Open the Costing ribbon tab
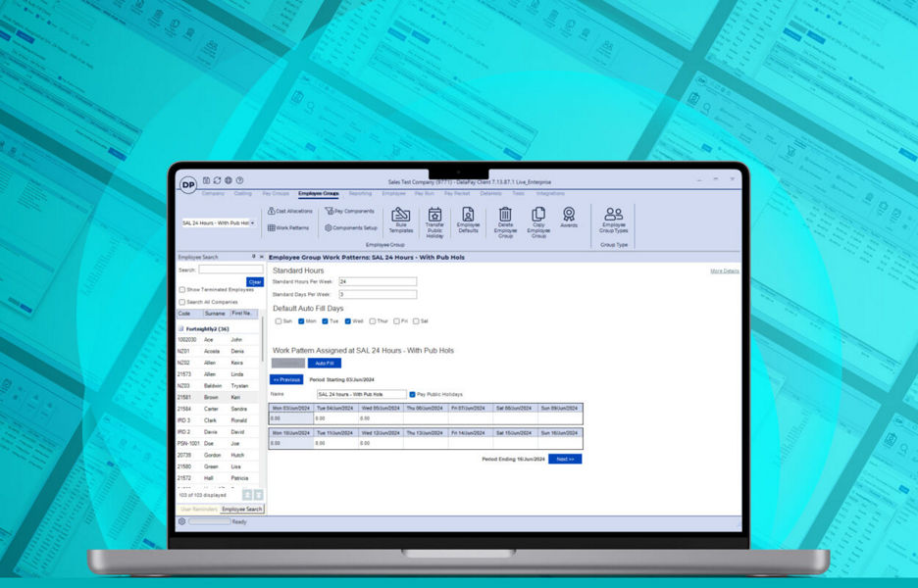The width and height of the screenshot is (918, 588). click(243, 193)
